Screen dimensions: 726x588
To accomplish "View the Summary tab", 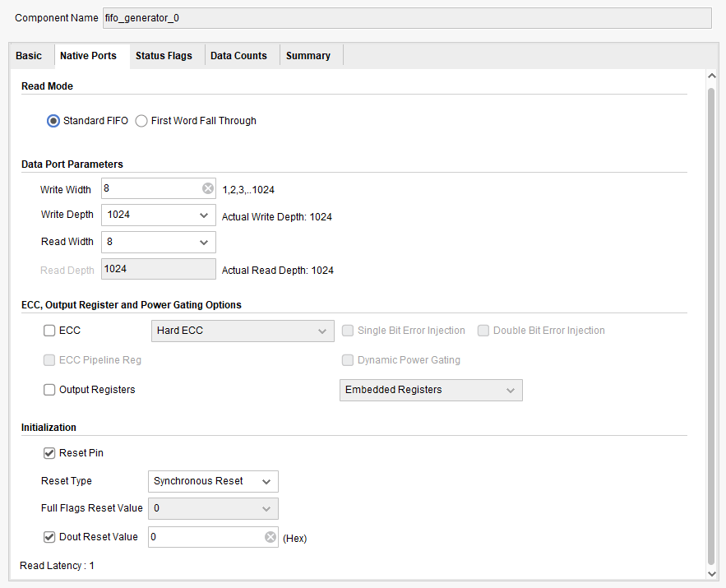I will pyautogui.click(x=308, y=56).
